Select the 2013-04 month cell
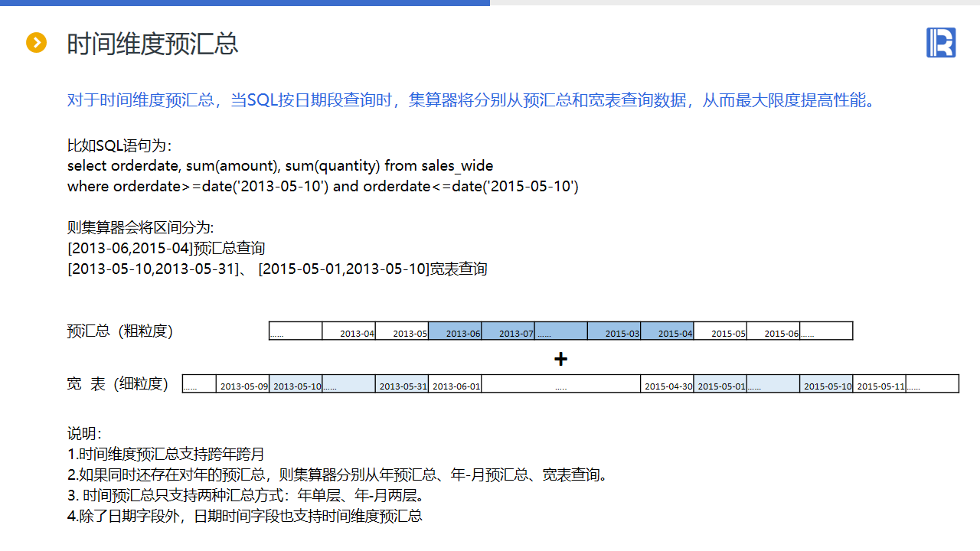Viewport: 980px width, 551px height. pos(349,331)
